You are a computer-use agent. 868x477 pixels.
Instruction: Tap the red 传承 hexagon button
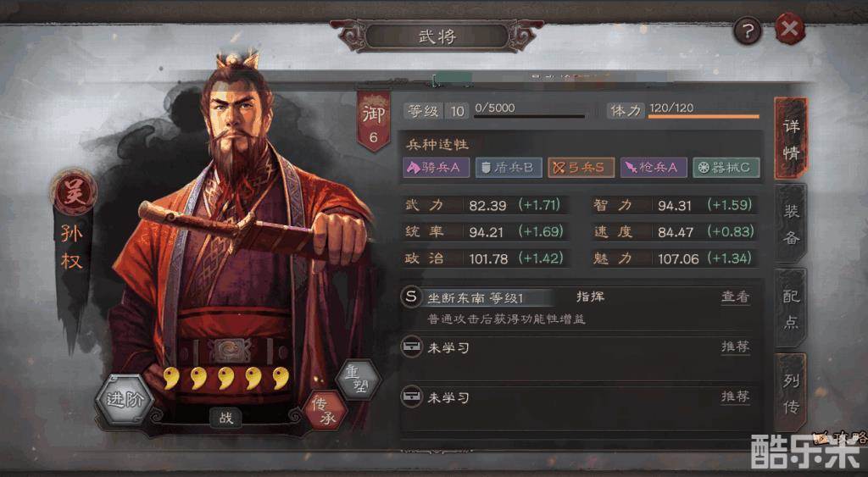click(x=325, y=411)
